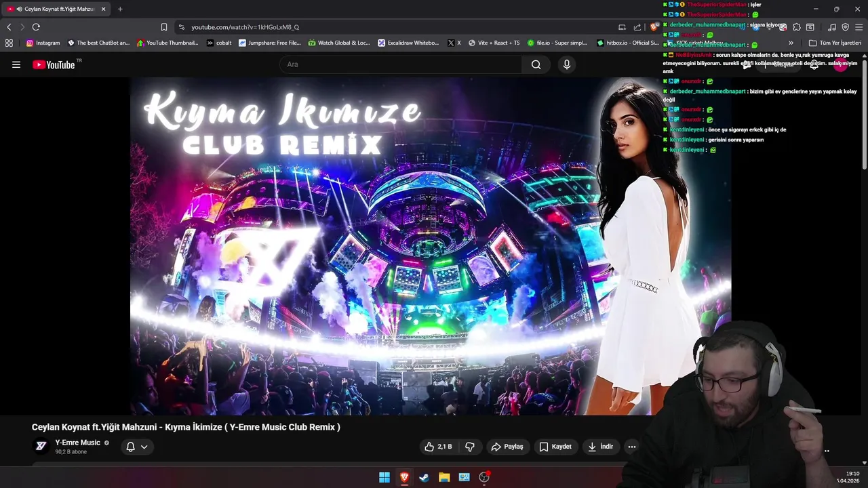Click the YouTube Ara search field
Image resolution: width=868 pixels, height=488 pixels.
[x=400, y=64]
